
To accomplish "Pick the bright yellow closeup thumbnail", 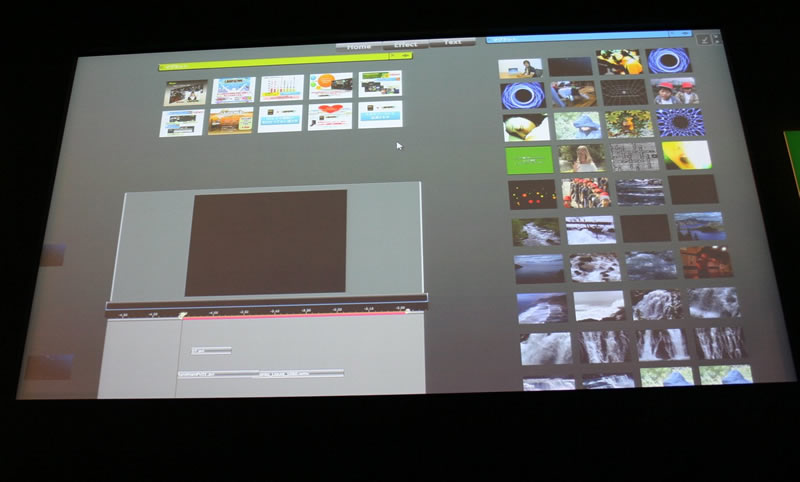I will [x=687, y=155].
